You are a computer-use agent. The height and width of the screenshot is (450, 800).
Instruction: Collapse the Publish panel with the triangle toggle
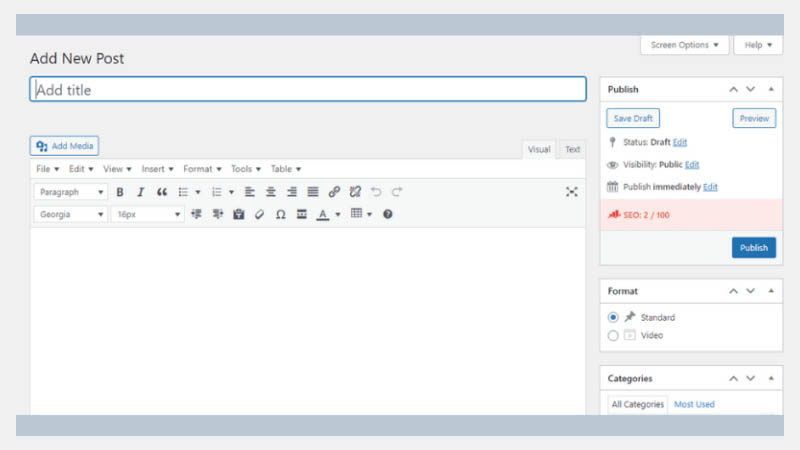(x=770, y=90)
